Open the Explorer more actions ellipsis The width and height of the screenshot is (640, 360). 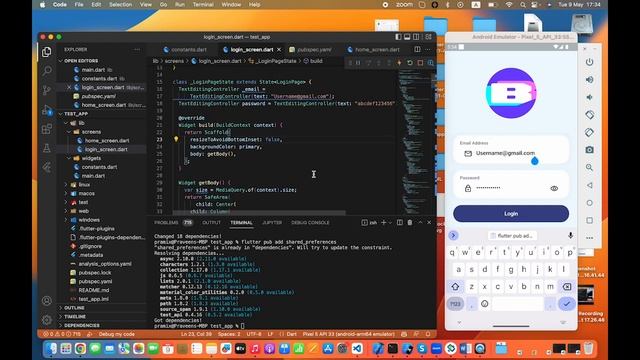(x=137, y=49)
